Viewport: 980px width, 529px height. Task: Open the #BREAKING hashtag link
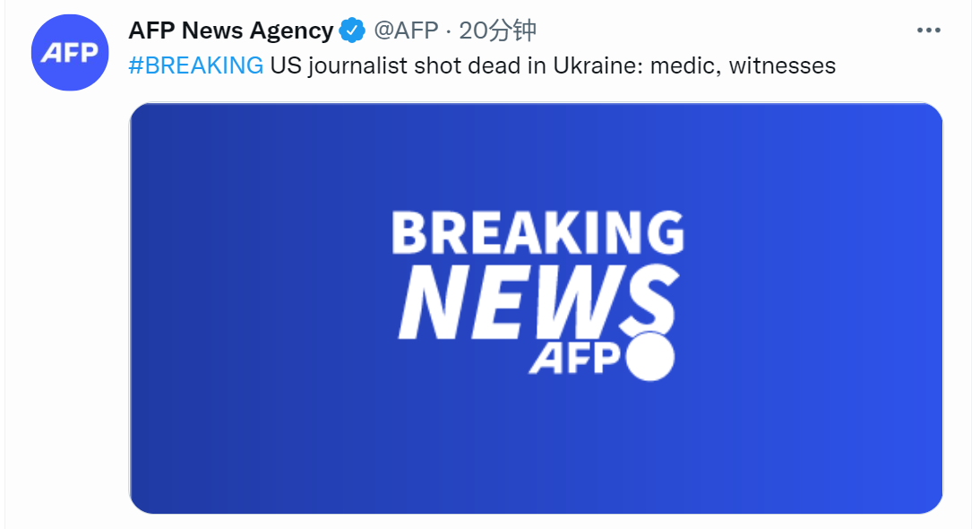pyautogui.click(x=196, y=65)
